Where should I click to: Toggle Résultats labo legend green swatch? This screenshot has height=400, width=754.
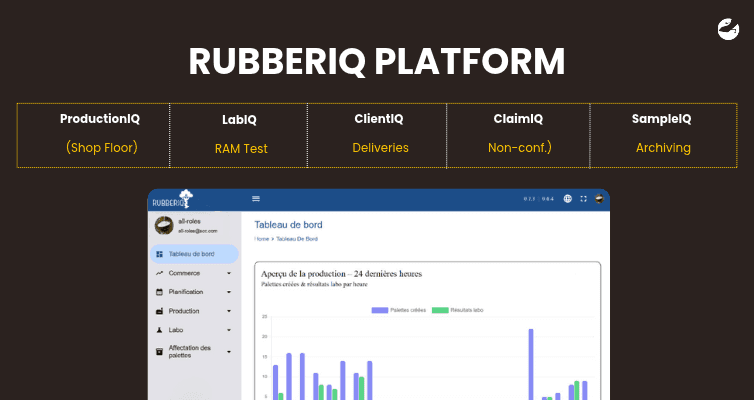[x=440, y=310]
